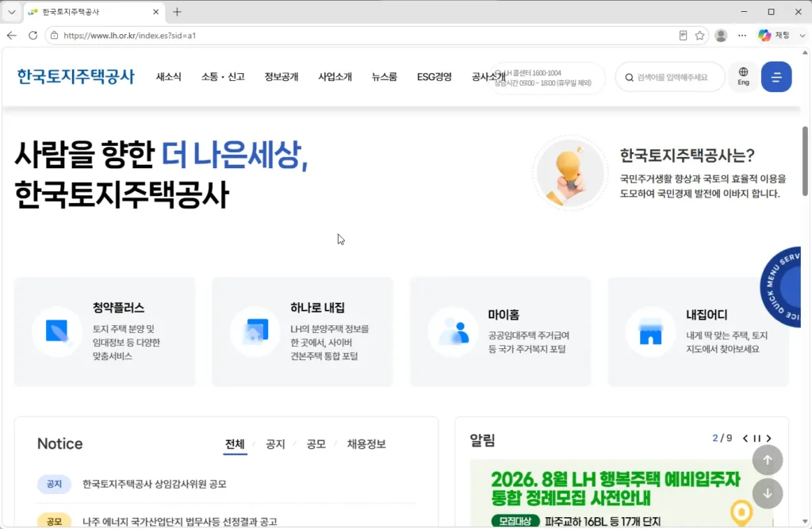Open the 뉴스룸 menu
The width and height of the screenshot is (812, 529).
click(385, 77)
